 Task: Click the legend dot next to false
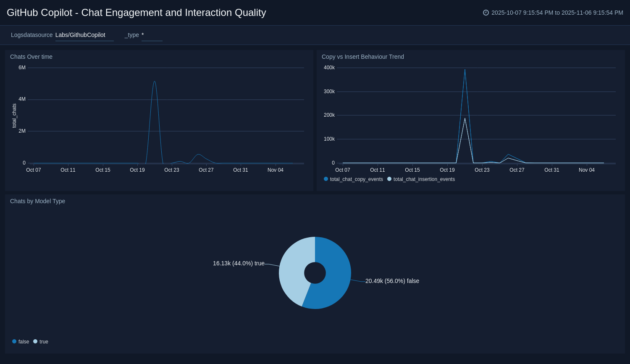click(14, 341)
